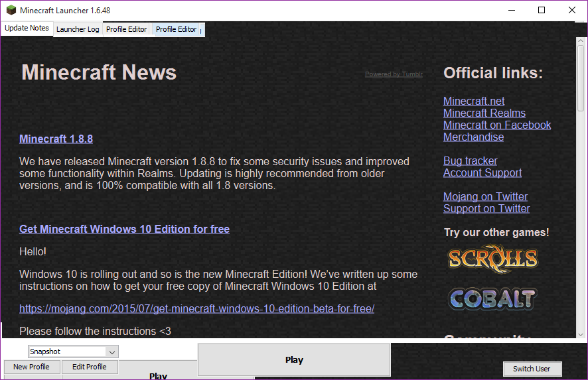The image size is (588, 380).
Task: Click the New Profile button
Action: tap(31, 367)
